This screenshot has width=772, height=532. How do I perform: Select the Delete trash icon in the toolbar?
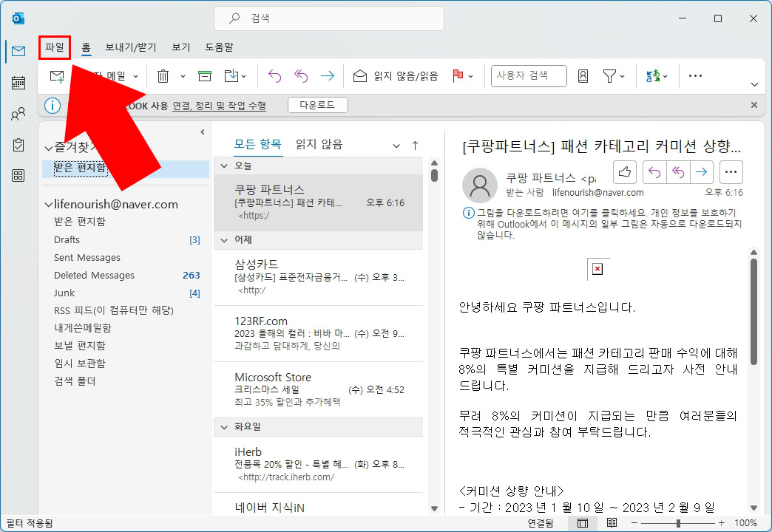163,75
